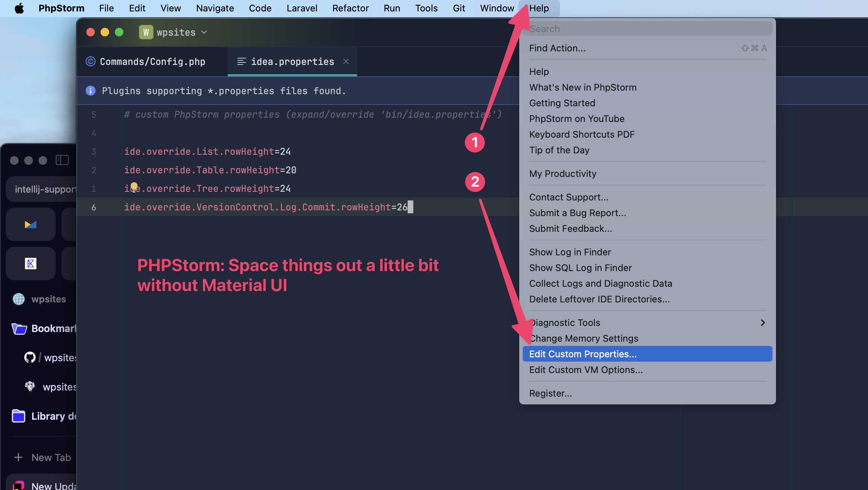
Task: Select Collect Logs and Diagnostic Data
Action: click(647, 284)
